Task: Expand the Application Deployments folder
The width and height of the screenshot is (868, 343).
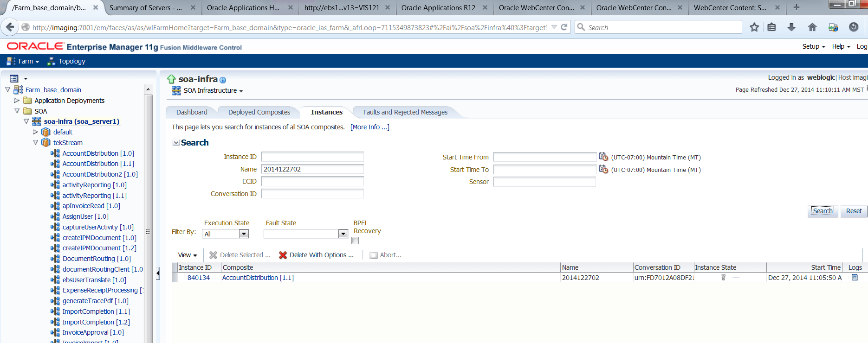Action: [x=17, y=100]
